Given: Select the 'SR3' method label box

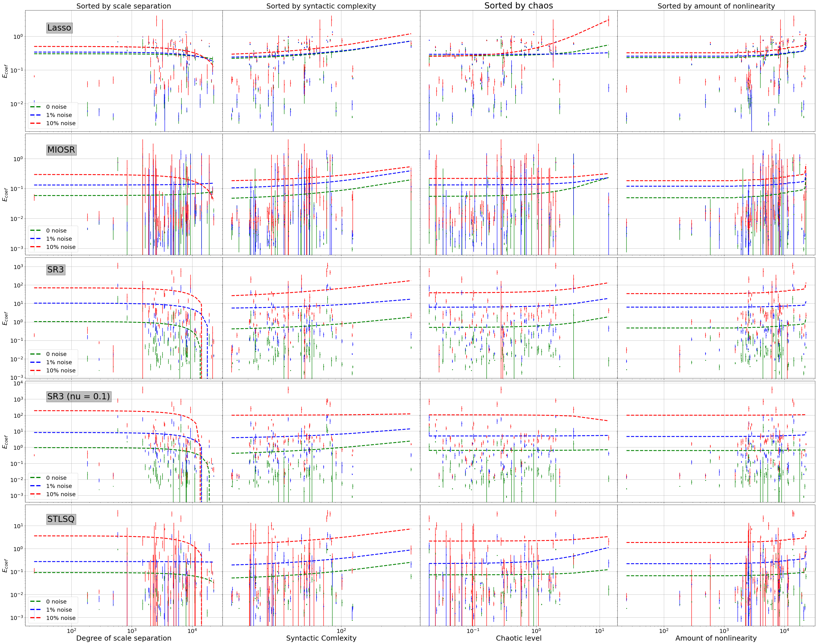Looking at the screenshot, I should 56,270.
